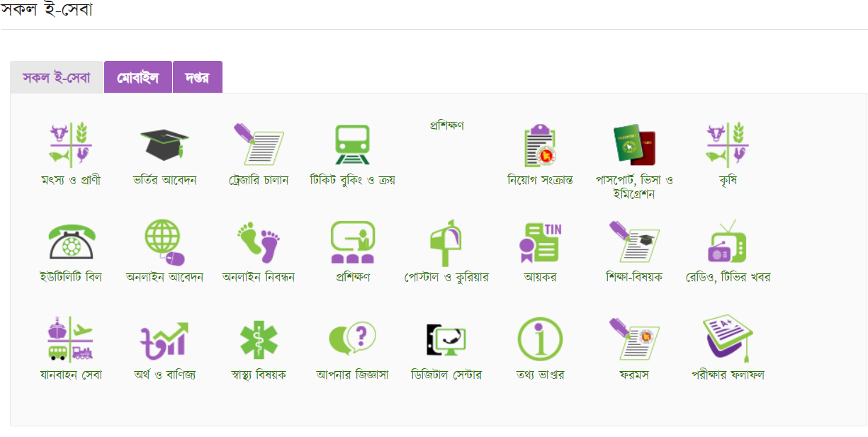Click the standalone প্রশিক্ষণ text in top row
Image resolution: width=868 pixels, height=437 pixels.
[446, 125]
